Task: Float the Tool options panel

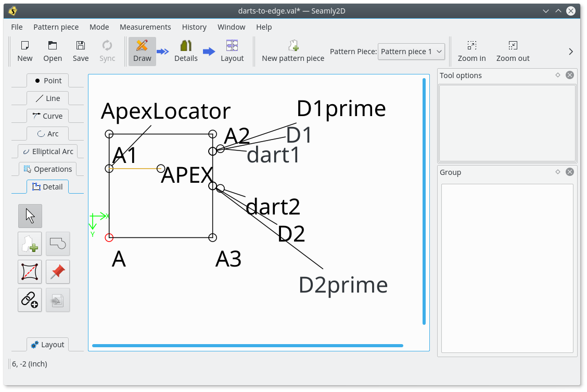Action: (x=558, y=75)
